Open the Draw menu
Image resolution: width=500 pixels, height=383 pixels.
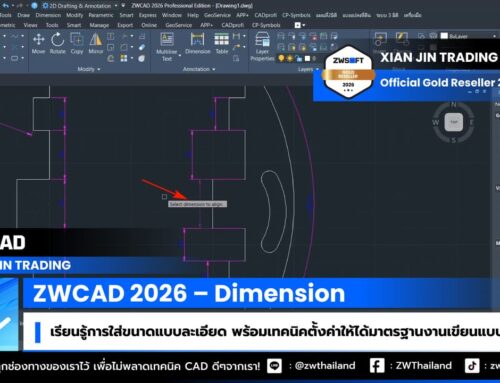coord(23,15)
